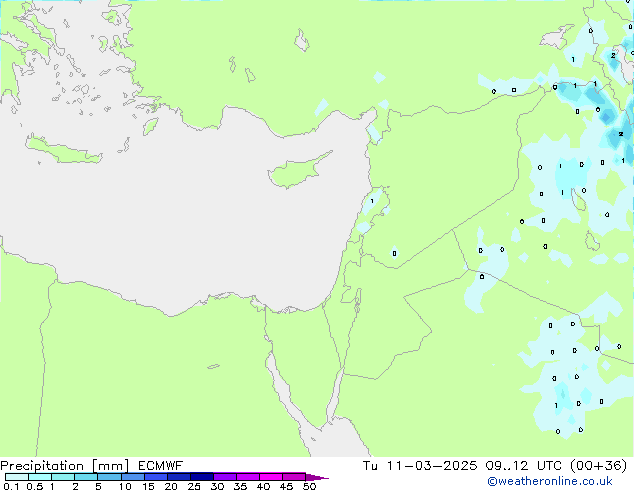Click the 40–45 mm magenta legend swatch

point(271,477)
